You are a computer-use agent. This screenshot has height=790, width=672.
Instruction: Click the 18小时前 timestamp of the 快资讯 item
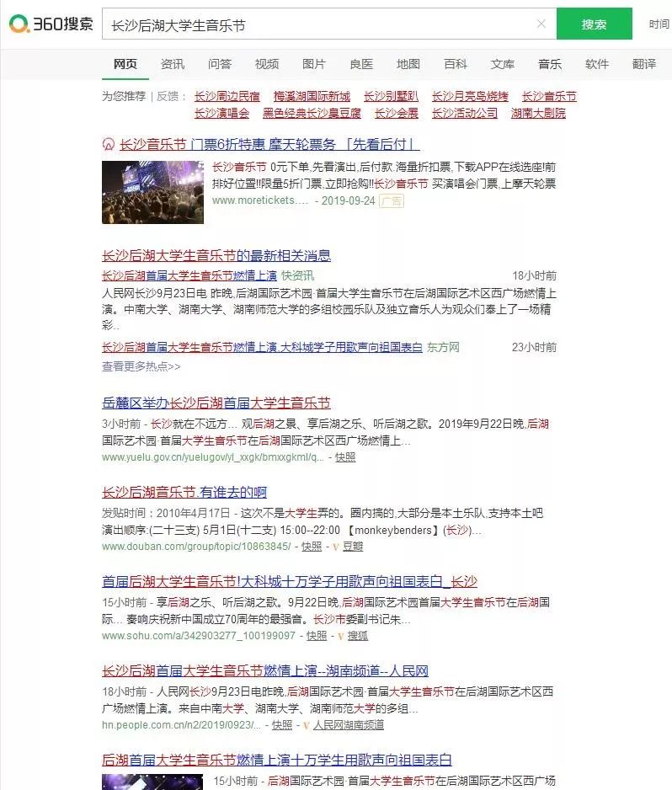pyautogui.click(x=534, y=275)
